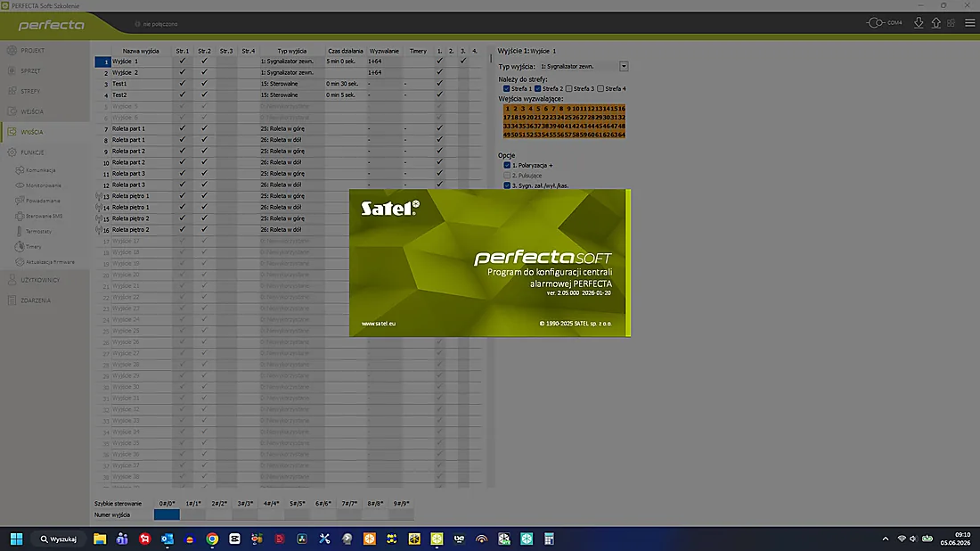Click the Wyszukaj taskbar search box
980x551 pixels.
59,539
